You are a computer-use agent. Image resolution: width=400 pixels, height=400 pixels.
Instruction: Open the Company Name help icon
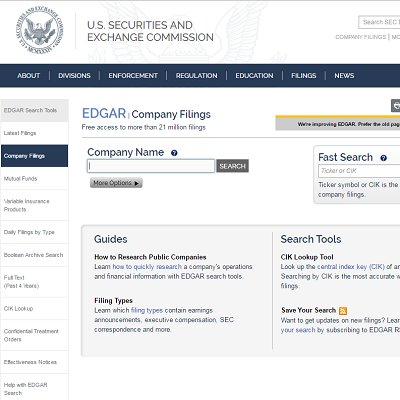(174, 153)
